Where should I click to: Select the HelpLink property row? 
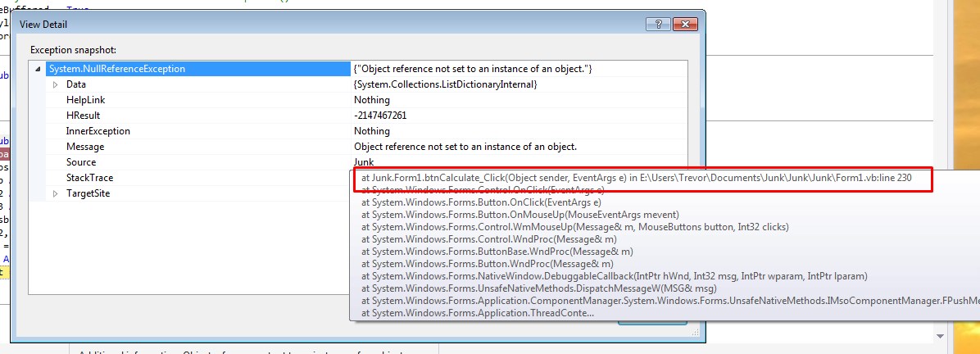(x=85, y=100)
